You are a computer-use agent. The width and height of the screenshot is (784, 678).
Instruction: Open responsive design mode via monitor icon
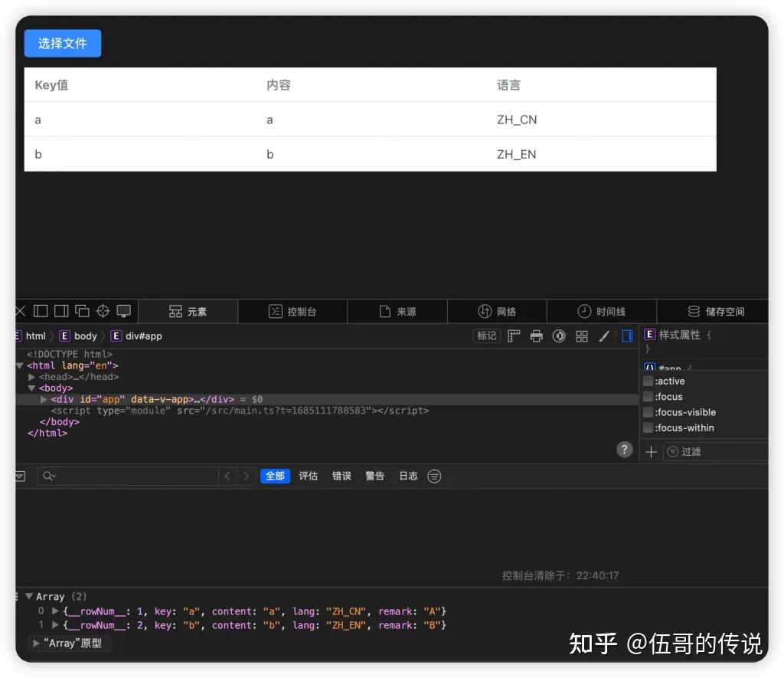pos(123,311)
